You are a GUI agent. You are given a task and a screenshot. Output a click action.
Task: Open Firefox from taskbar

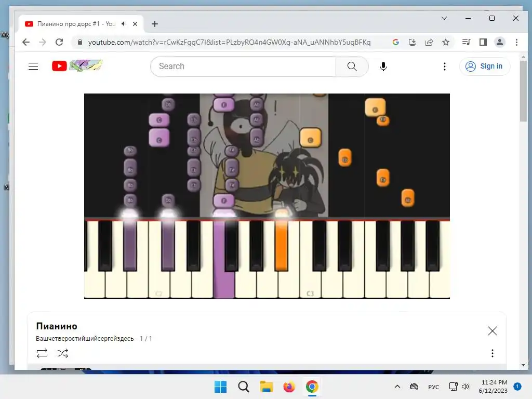point(289,387)
